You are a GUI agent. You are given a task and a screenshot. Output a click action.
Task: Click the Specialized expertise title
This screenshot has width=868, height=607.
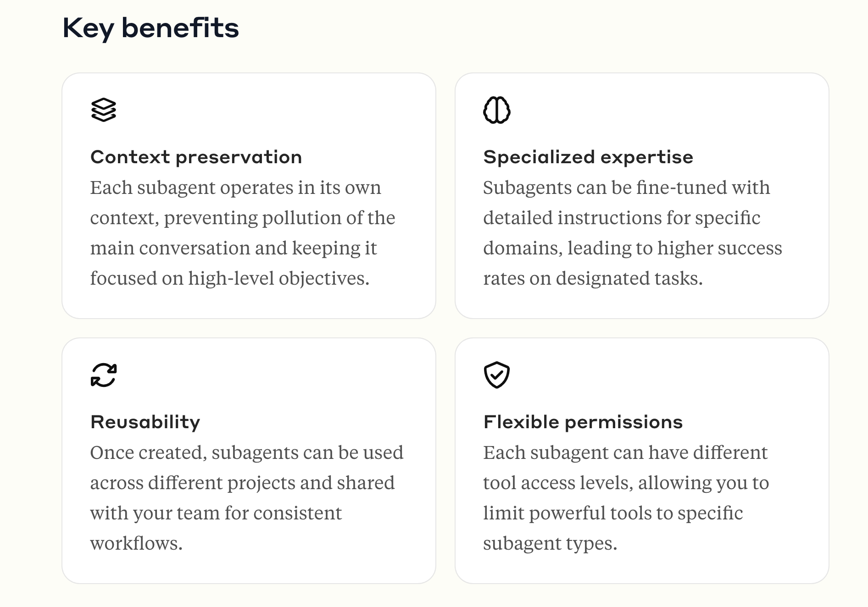(588, 157)
